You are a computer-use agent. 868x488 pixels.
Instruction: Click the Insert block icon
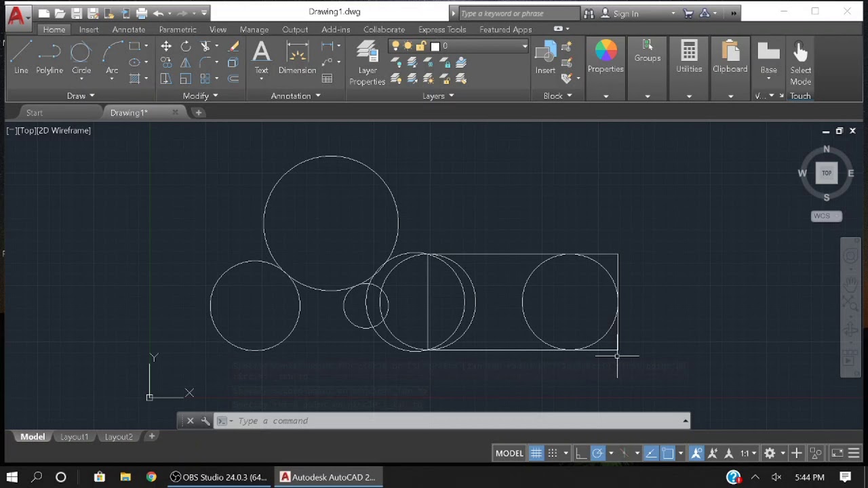(545, 58)
